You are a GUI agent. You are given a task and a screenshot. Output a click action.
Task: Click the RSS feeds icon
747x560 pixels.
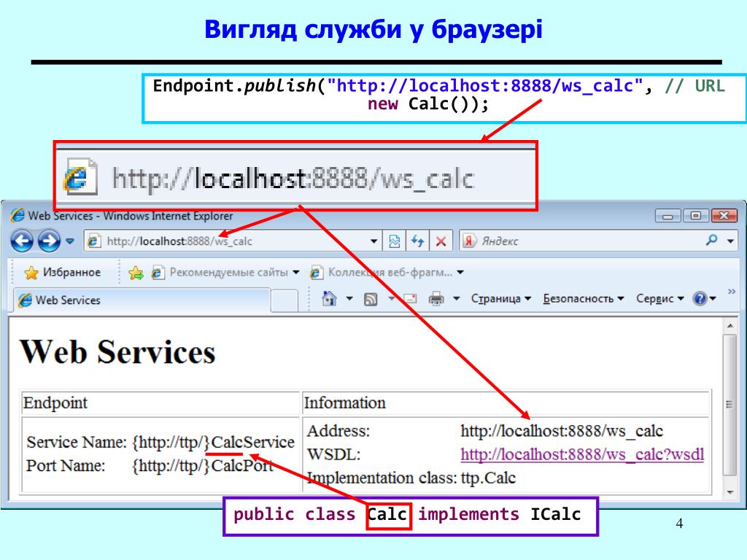[x=371, y=299]
